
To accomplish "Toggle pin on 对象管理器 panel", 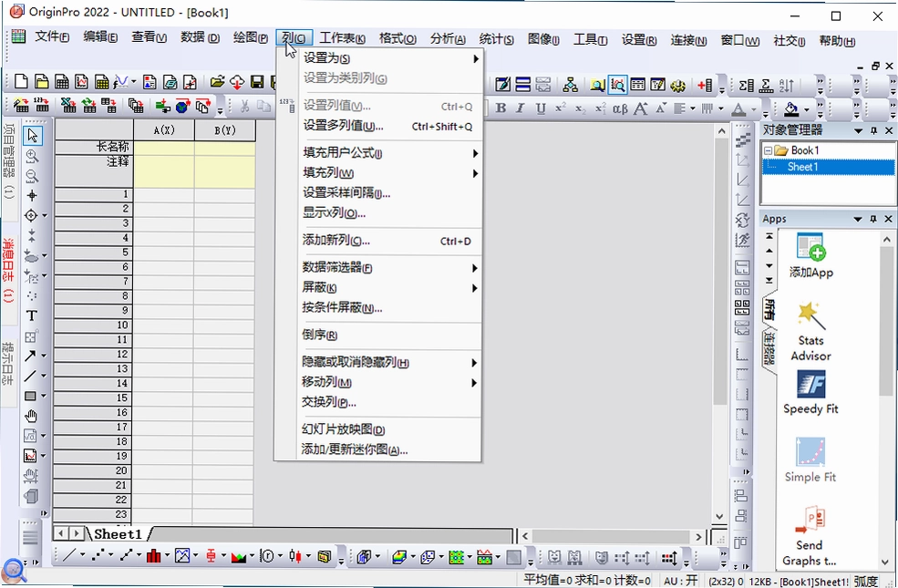I will [873, 130].
